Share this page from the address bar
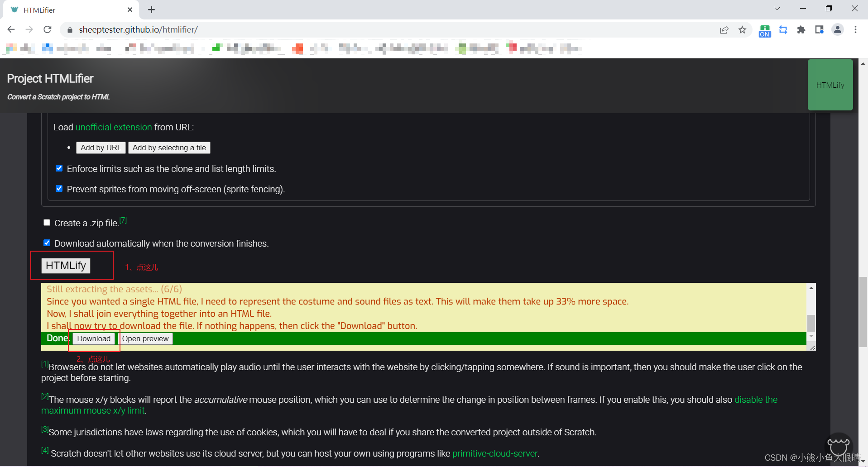This screenshot has width=868, height=467. [724, 30]
